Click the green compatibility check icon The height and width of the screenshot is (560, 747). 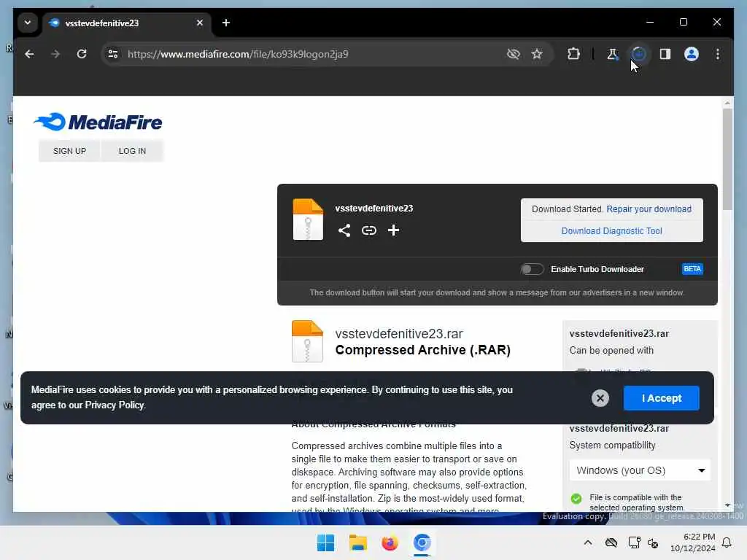click(576, 499)
